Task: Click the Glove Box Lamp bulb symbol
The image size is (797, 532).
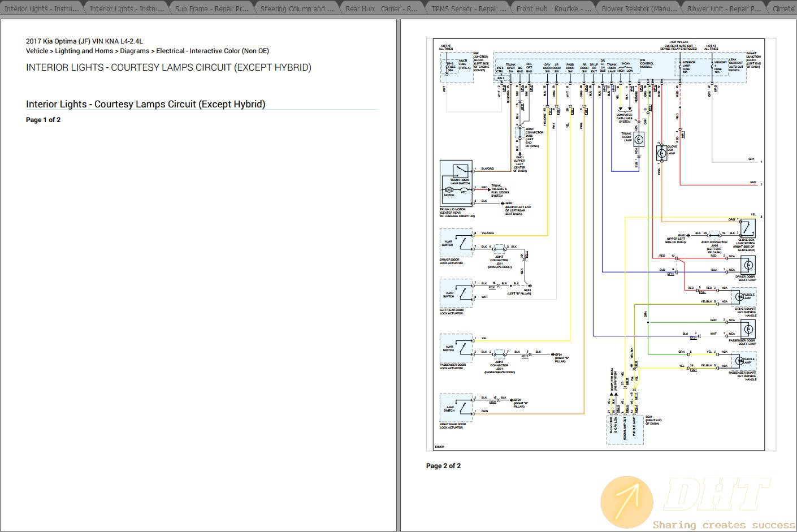Action: (661, 153)
